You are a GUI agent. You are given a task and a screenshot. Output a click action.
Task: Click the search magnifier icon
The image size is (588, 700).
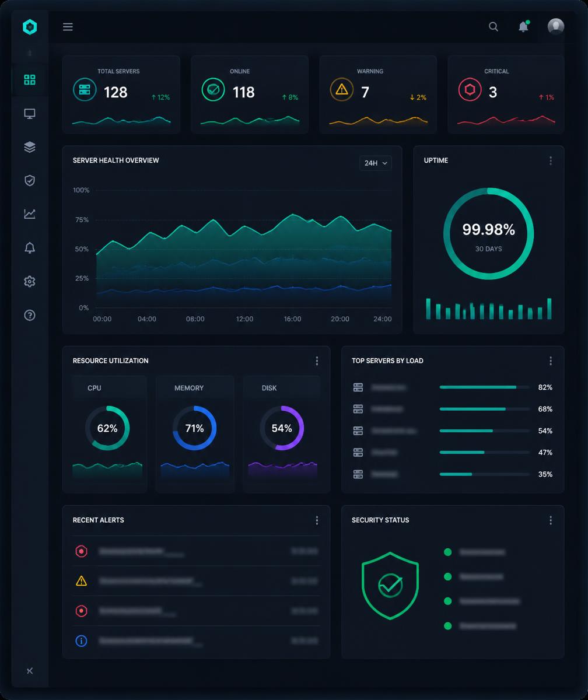[494, 27]
